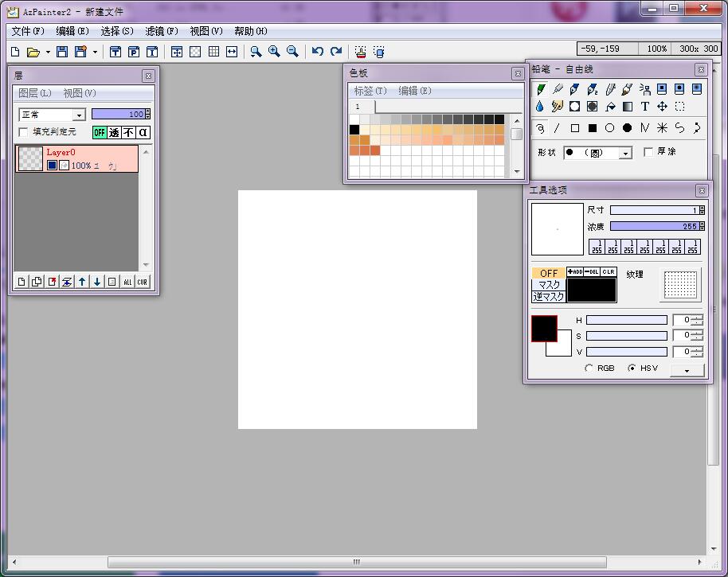Tick the 厚涂 checkbox
This screenshot has height=577, width=728.
(x=648, y=152)
